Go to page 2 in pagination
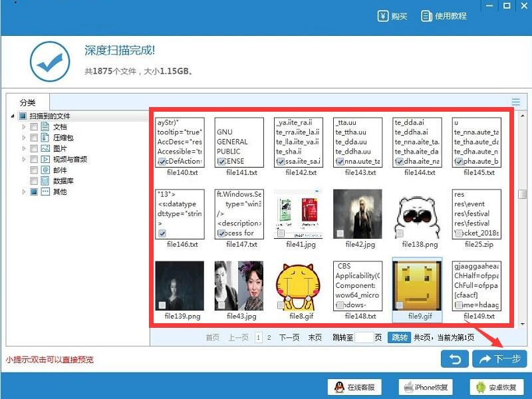 [x=269, y=338]
